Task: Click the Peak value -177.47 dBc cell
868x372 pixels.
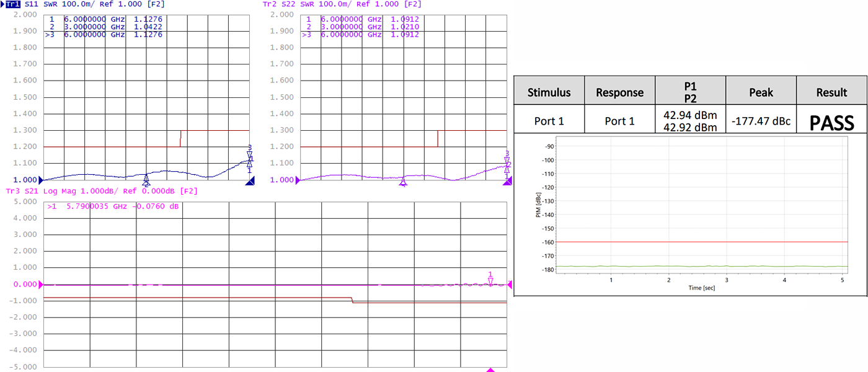Action: [761, 121]
